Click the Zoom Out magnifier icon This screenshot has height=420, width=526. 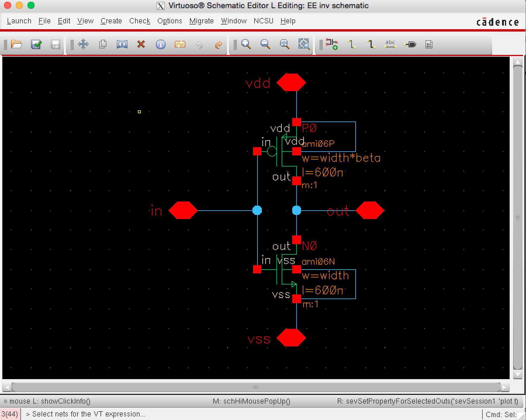pyautogui.click(x=265, y=44)
